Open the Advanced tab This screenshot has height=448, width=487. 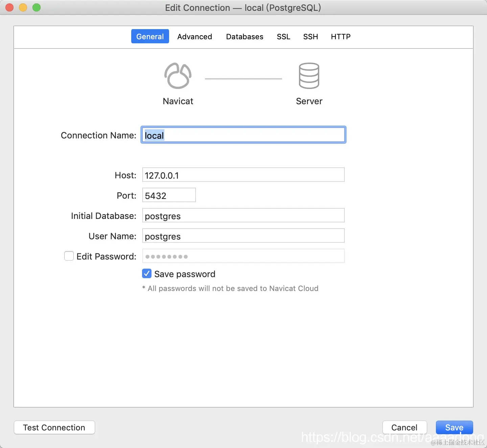point(195,37)
